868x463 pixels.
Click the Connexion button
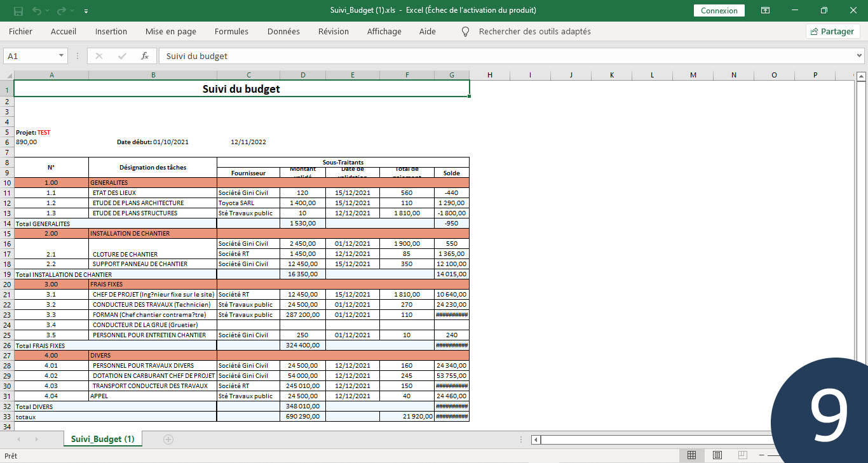[719, 11]
